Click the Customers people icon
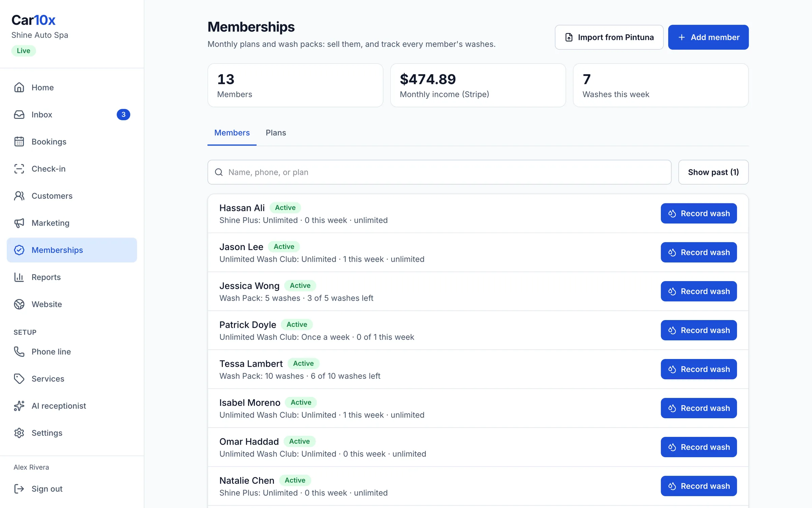The width and height of the screenshot is (812, 508). click(19, 196)
